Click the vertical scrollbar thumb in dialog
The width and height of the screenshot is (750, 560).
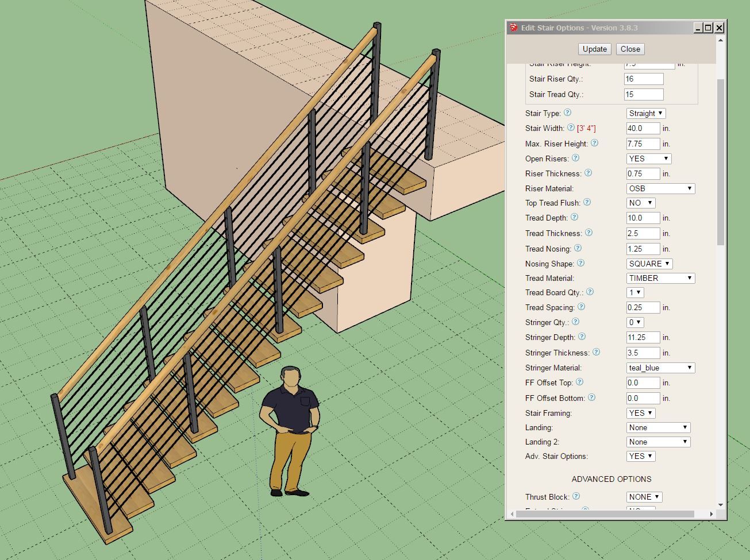click(721, 162)
